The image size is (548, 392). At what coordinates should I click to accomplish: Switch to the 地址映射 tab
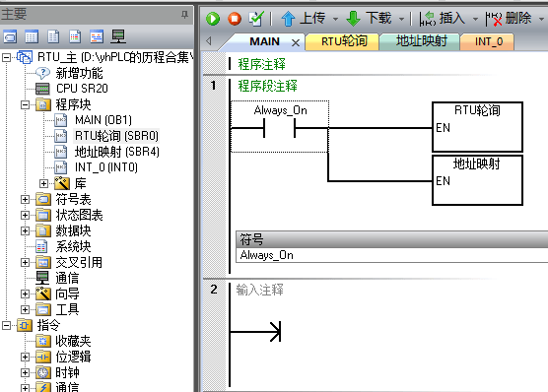click(421, 41)
